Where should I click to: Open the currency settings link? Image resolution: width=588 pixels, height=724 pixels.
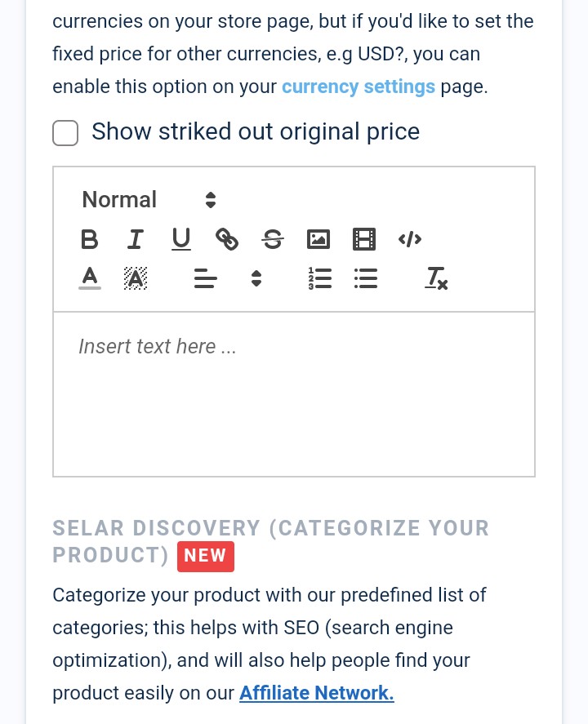[359, 87]
